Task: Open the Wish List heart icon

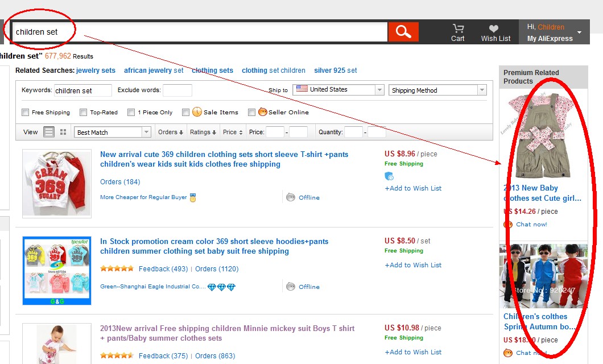Action: (494, 28)
